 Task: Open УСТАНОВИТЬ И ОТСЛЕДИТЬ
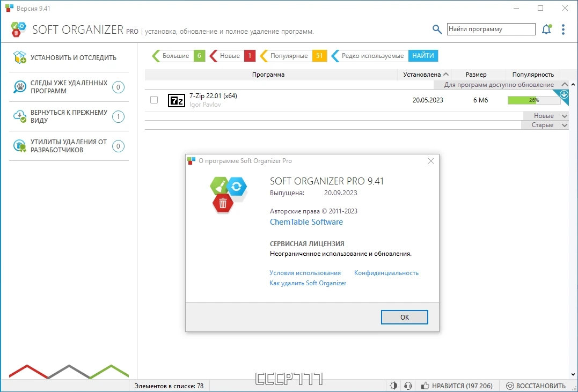(x=69, y=57)
